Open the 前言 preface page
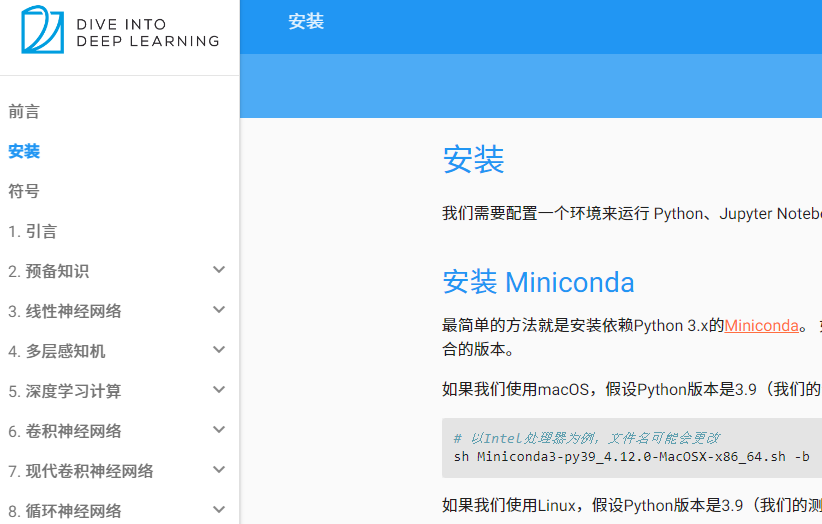Screen dimensions: 822x524 pos(24,112)
